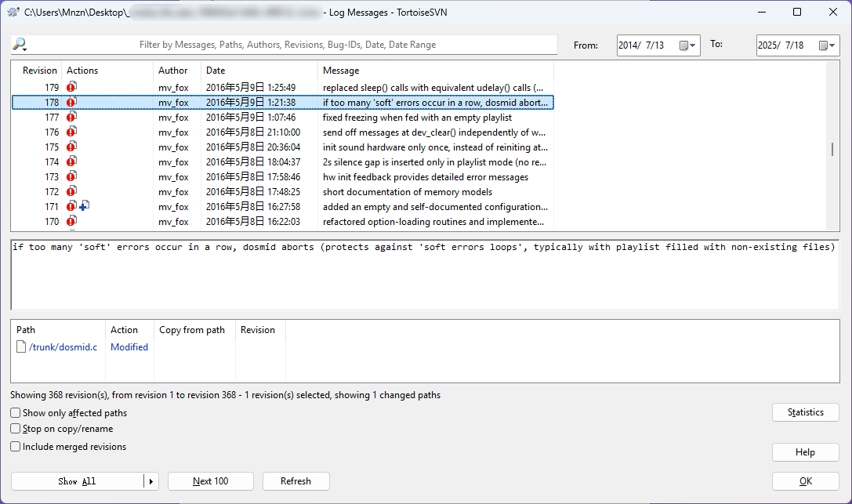Click the added action icon for revision 171
The width and height of the screenshot is (852, 504).
click(x=84, y=206)
